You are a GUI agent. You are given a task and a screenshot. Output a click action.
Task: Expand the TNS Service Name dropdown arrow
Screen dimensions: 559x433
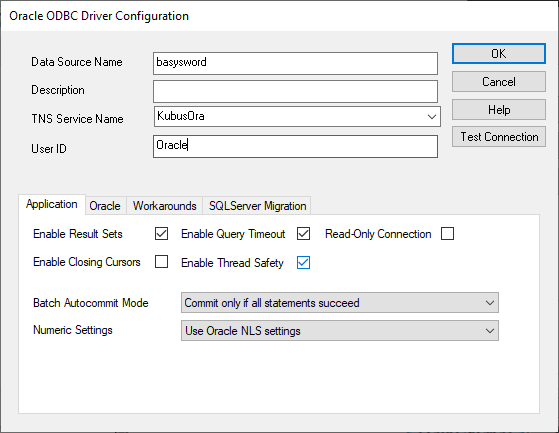(432, 117)
